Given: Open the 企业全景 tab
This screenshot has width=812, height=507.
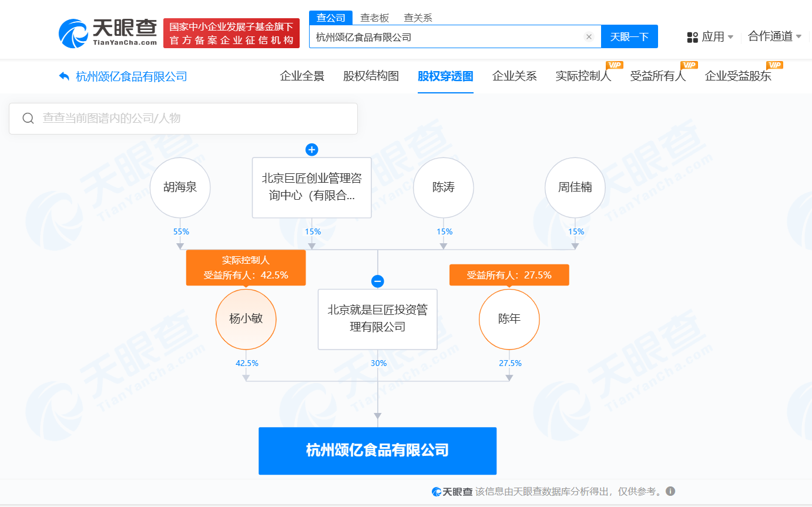Looking at the screenshot, I should [302, 76].
